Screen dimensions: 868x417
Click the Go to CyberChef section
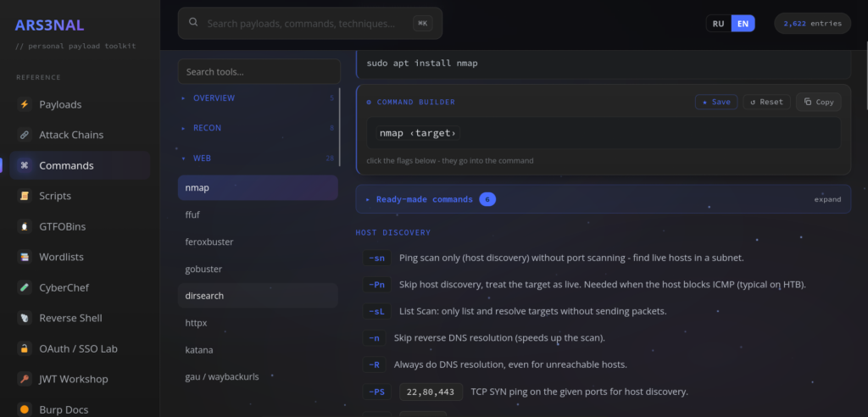pos(80,287)
